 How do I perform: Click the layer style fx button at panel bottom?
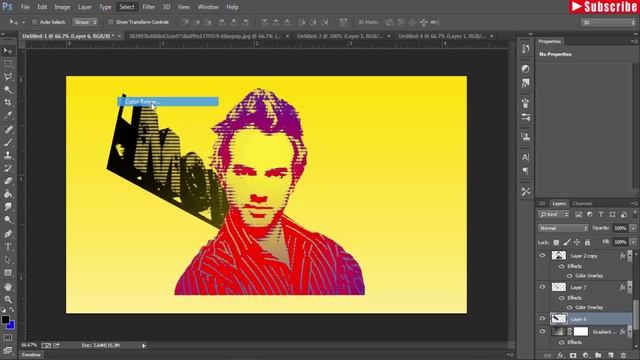[561, 356]
